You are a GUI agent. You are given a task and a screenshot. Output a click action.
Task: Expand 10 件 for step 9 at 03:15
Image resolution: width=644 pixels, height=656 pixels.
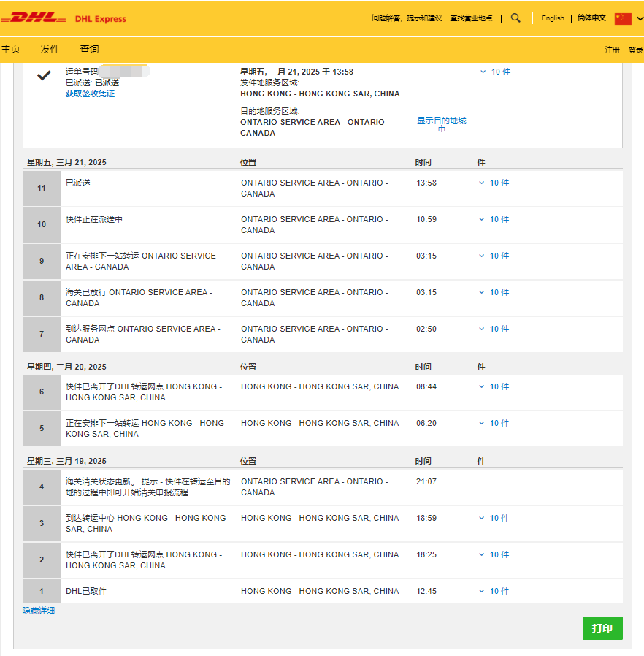click(494, 256)
